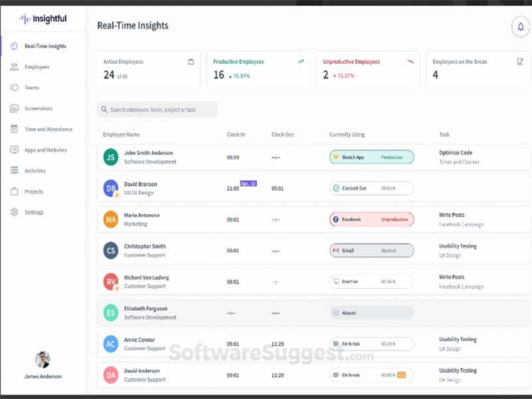Click the Productive Employees trend-up icon
532x399 pixels.
coord(301,61)
